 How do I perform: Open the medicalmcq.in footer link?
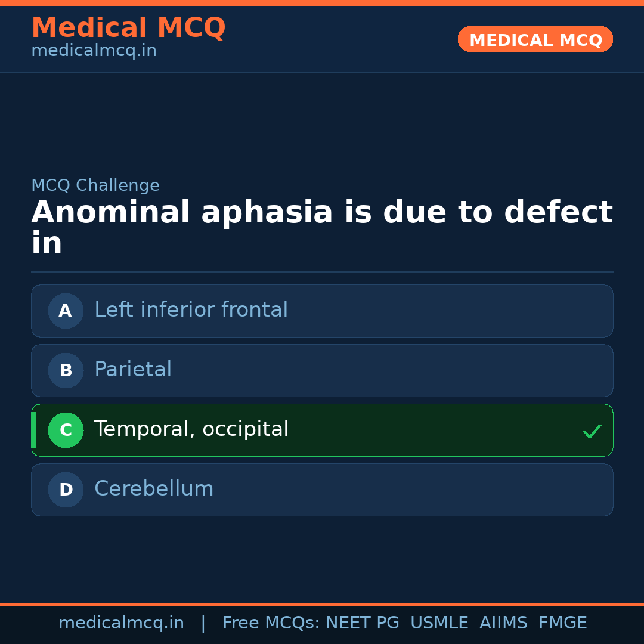122,622
